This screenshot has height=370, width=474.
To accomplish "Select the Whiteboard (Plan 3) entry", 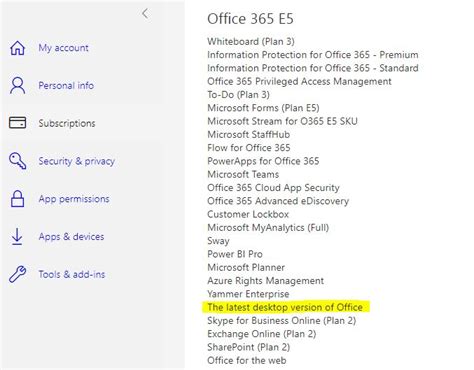I will coord(251,42).
